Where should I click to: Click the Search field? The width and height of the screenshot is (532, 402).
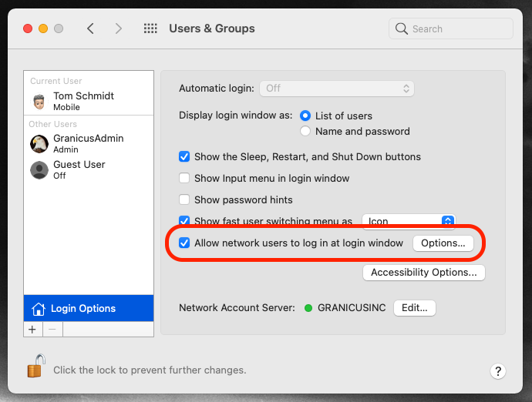click(451, 28)
